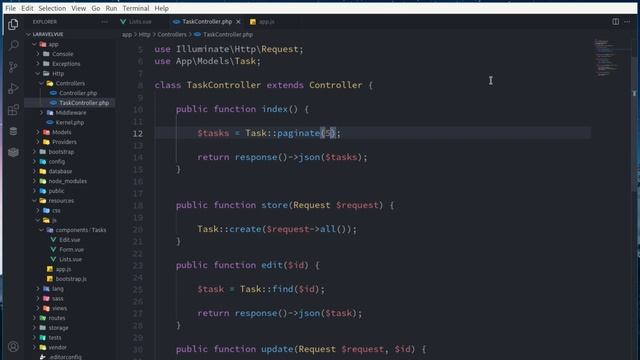The width and height of the screenshot is (640, 360).
Task: Open Run and Debug view
Action: coord(13,88)
